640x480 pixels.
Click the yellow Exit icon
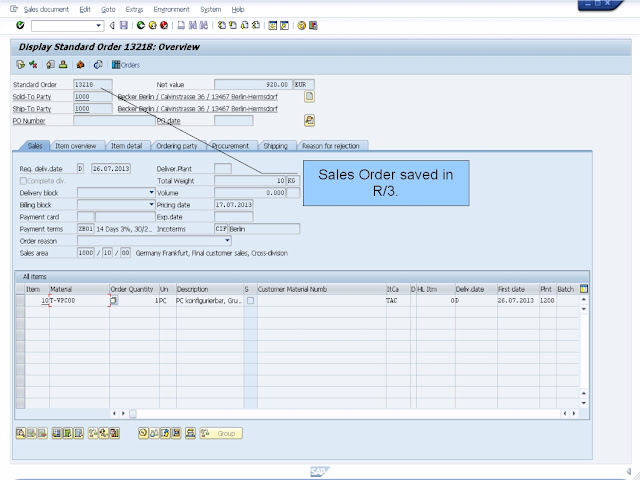click(152, 25)
